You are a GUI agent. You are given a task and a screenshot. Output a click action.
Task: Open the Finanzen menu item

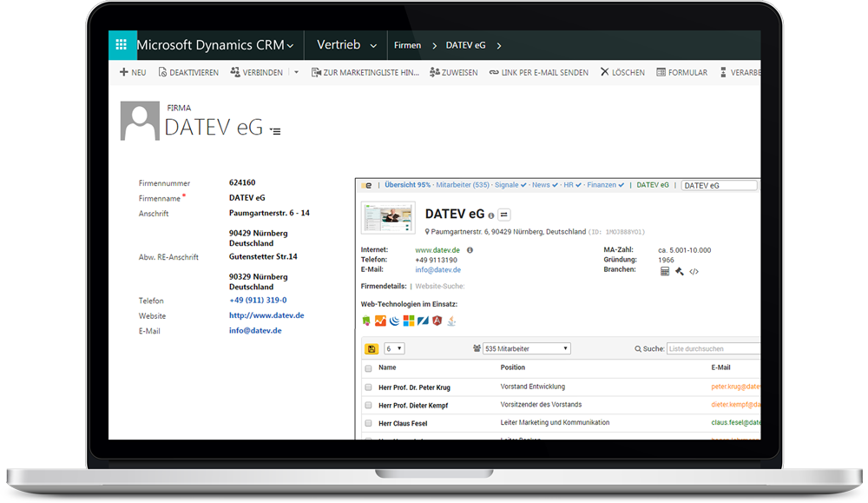(x=602, y=185)
